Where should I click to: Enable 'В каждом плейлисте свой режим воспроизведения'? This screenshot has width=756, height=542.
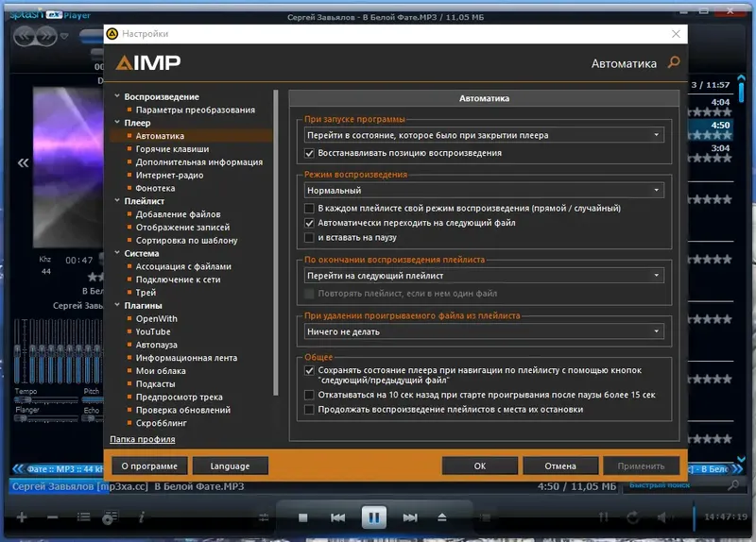[x=309, y=209]
